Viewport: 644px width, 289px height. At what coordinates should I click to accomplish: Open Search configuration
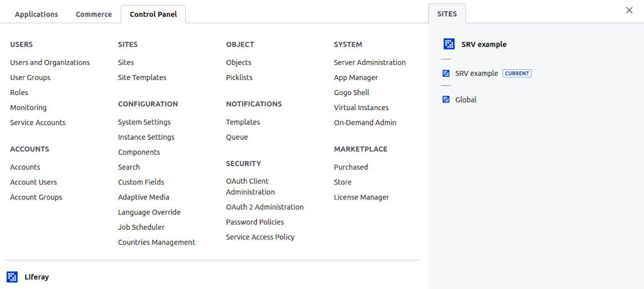point(129,167)
